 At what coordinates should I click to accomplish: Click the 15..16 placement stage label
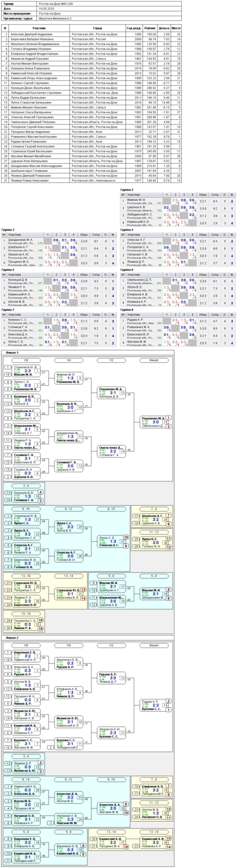(x=26, y=614)
